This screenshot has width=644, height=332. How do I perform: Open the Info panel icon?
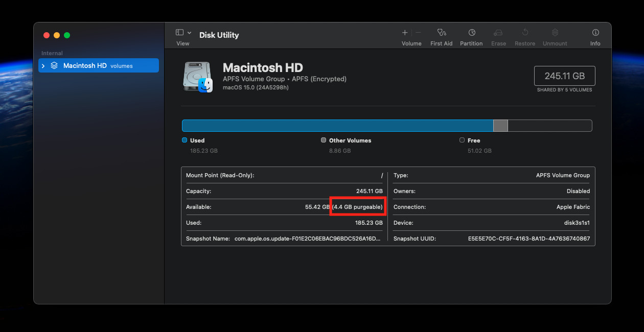(x=595, y=33)
